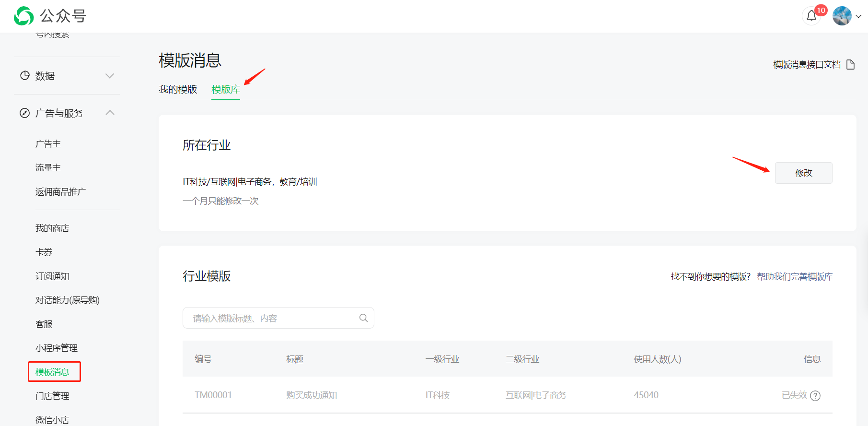Open 帮助我们完善模版库 link

[795, 277]
